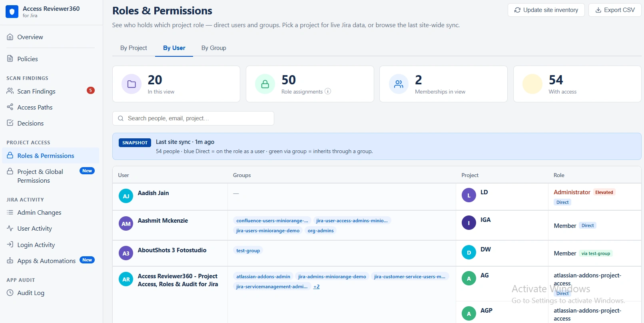The height and width of the screenshot is (323, 644).
Task: Open Overview in the sidebar
Action: click(50, 37)
